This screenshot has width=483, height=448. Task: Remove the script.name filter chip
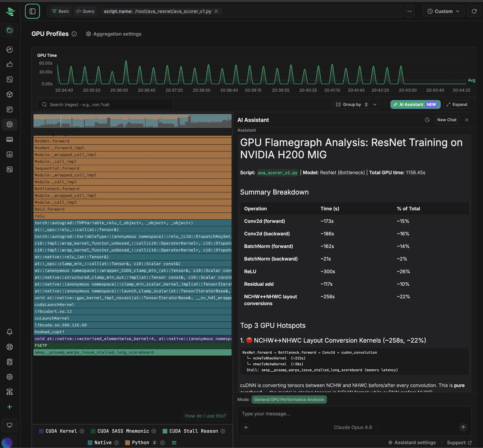tap(216, 11)
